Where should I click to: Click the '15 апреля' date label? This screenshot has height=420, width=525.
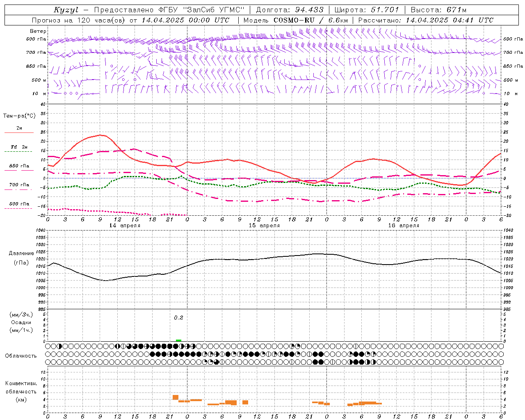click(x=264, y=226)
